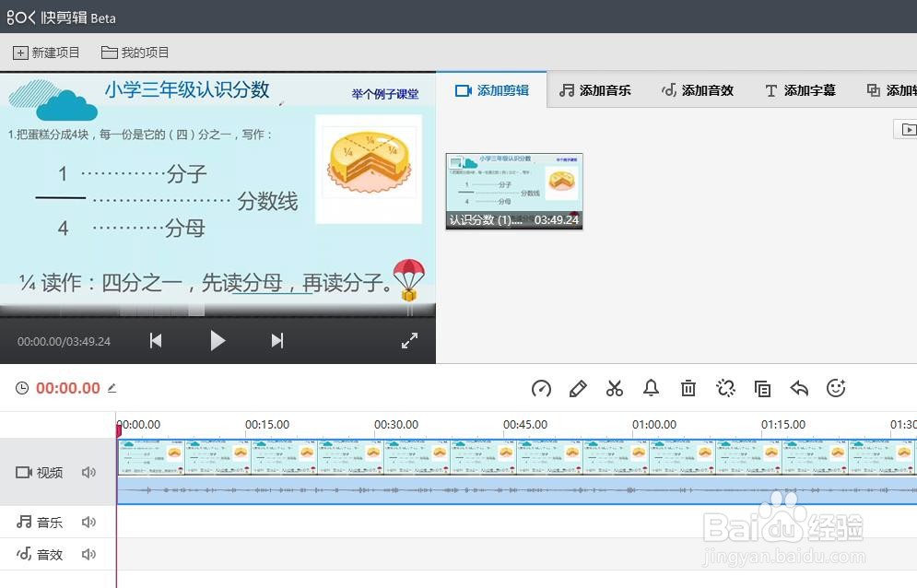Click 新建项目 button

pyautogui.click(x=46, y=53)
